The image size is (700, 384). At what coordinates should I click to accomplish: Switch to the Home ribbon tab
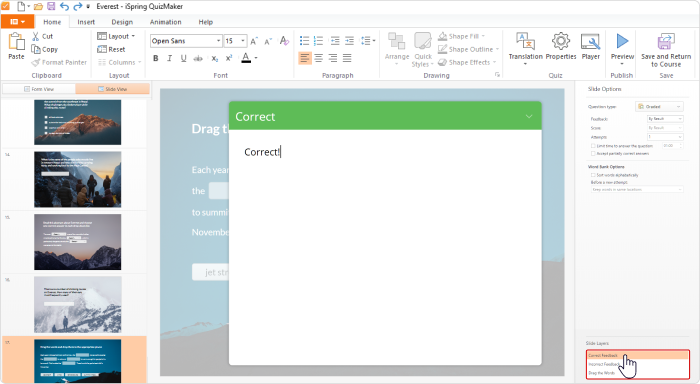[52, 22]
